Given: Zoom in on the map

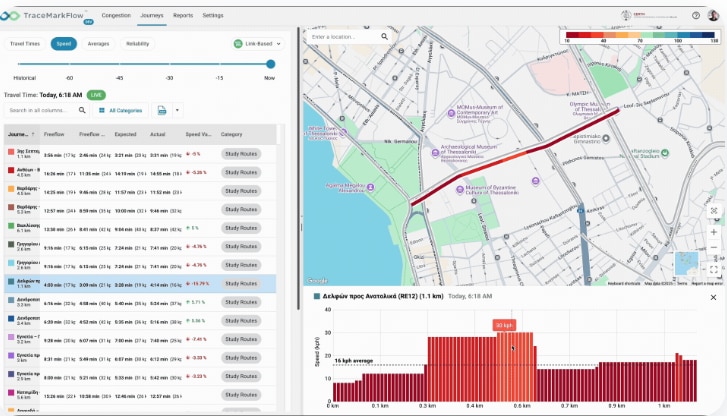Looking at the screenshot, I should [x=713, y=232].
